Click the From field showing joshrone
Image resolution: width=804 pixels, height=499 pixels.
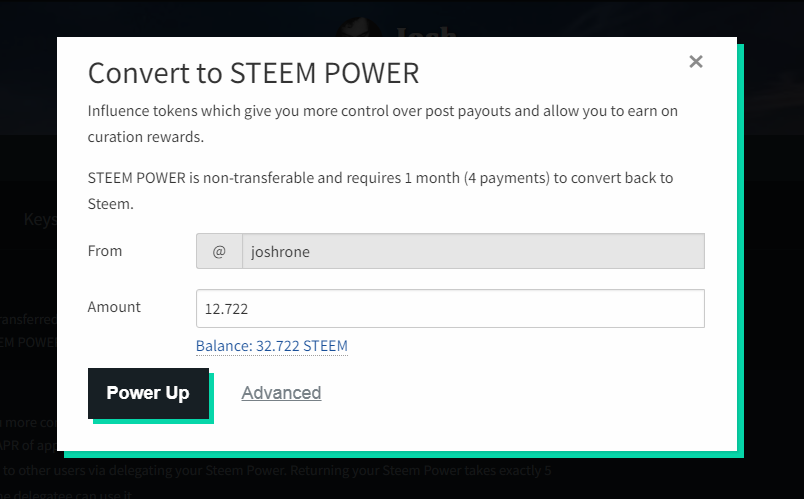472,252
